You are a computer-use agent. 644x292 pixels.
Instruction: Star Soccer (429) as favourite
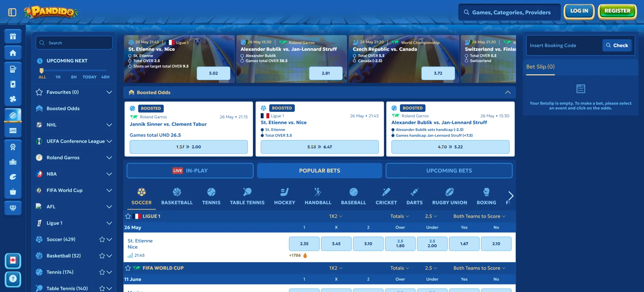[102, 239]
